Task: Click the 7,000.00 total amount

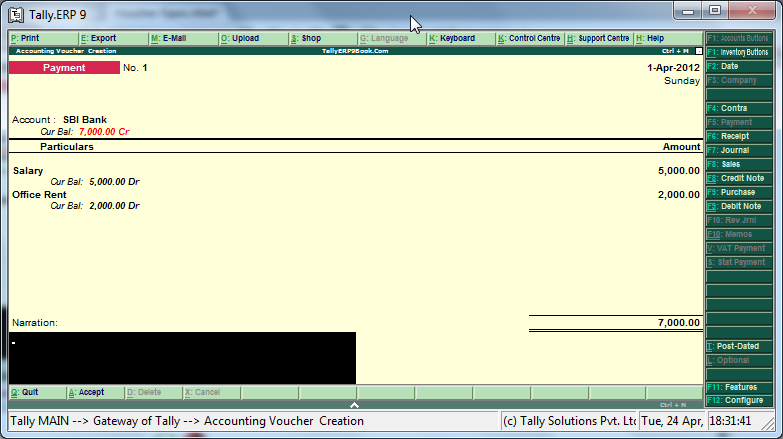Action: point(679,323)
